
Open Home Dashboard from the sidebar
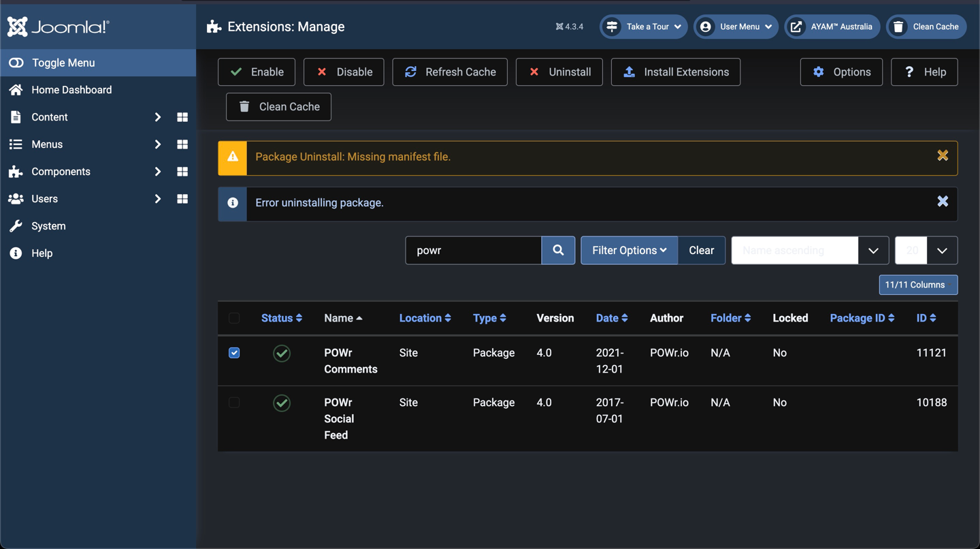coord(71,90)
